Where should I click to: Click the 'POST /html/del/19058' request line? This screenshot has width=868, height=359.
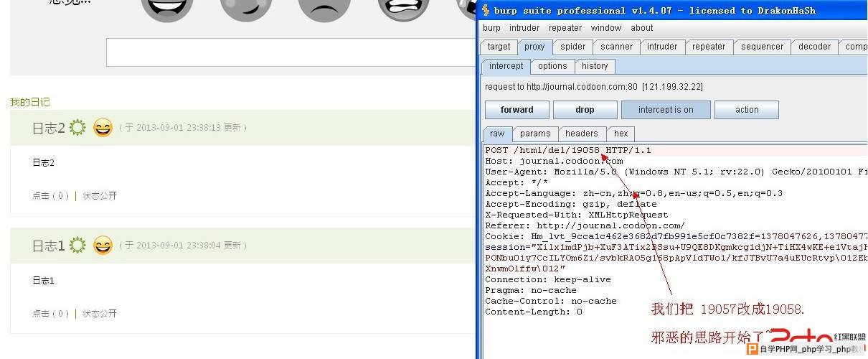[568, 150]
